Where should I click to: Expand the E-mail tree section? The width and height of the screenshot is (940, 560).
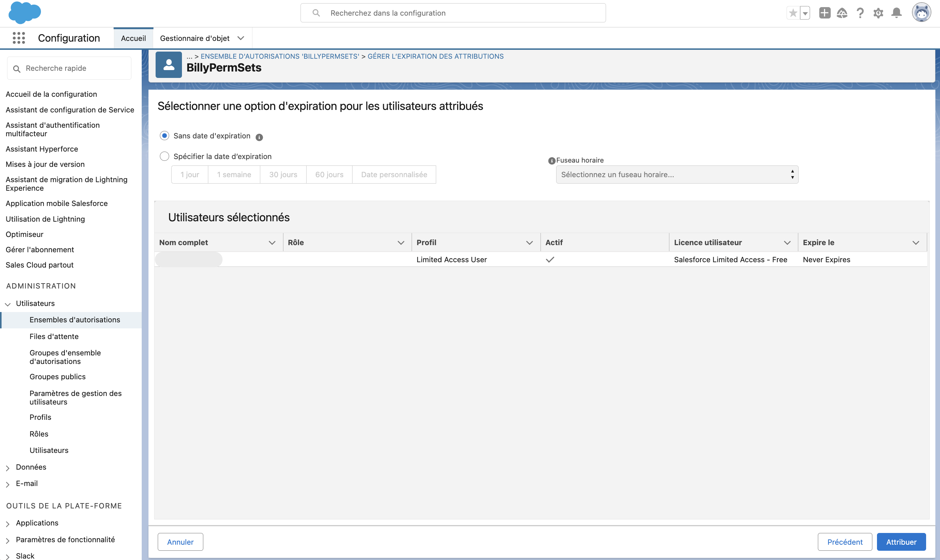point(7,484)
